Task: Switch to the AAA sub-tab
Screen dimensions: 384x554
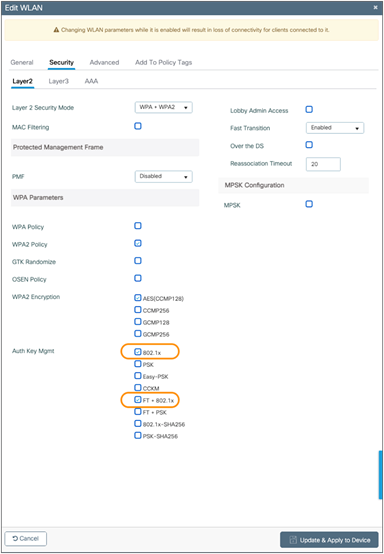Action: pos(91,81)
